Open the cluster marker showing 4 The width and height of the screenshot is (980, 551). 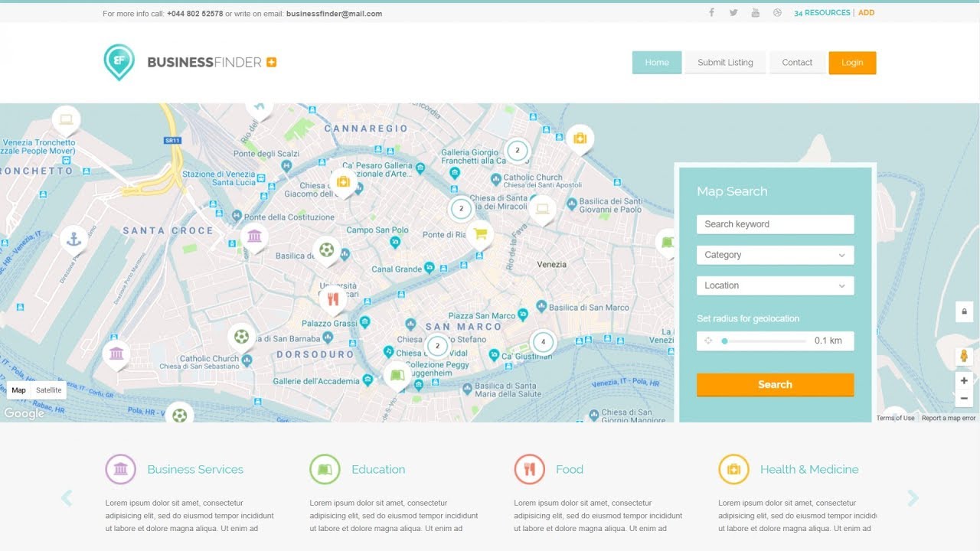543,342
